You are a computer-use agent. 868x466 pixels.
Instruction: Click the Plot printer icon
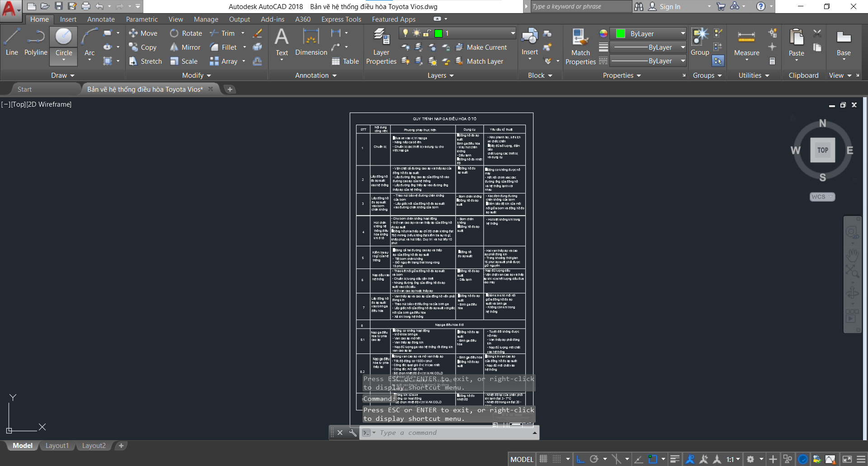click(x=86, y=6)
